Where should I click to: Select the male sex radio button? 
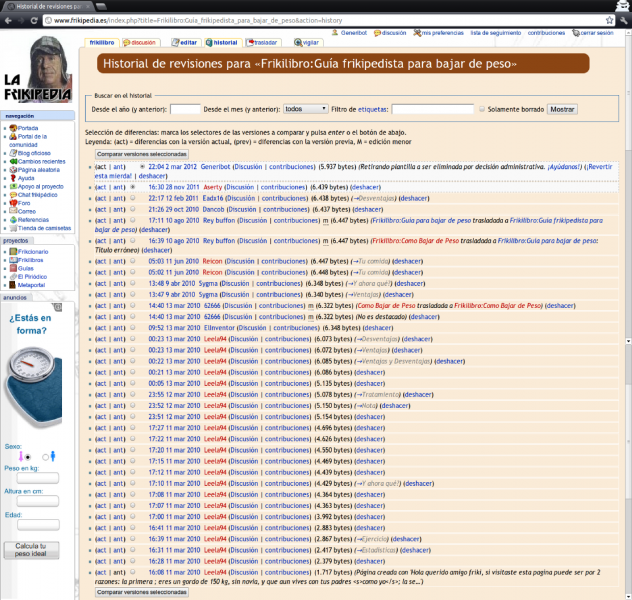click(x=44, y=456)
